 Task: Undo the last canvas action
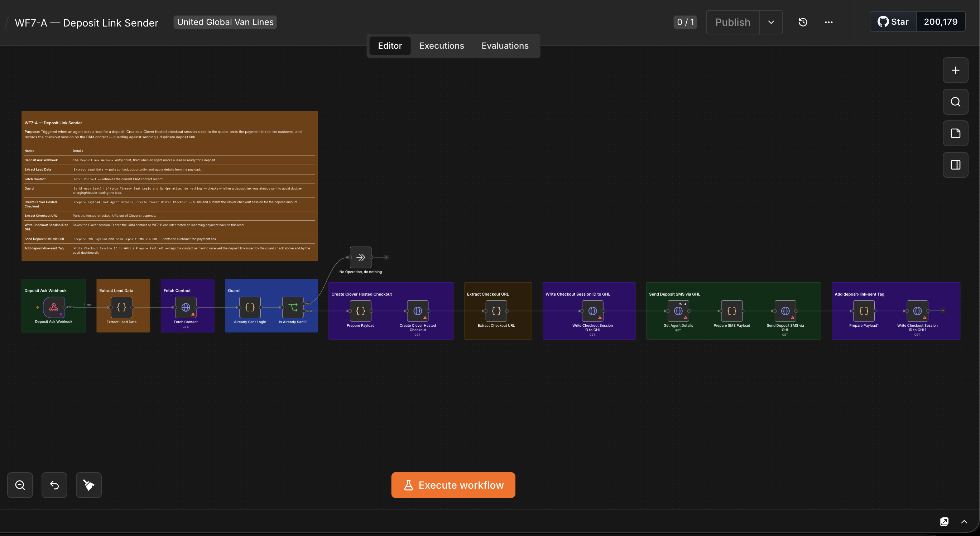(54, 485)
